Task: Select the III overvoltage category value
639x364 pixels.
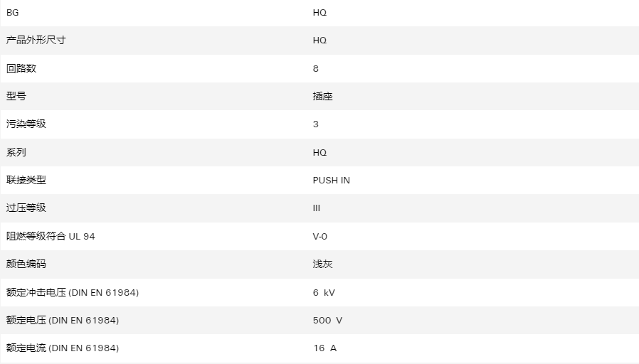Action: tap(316, 208)
